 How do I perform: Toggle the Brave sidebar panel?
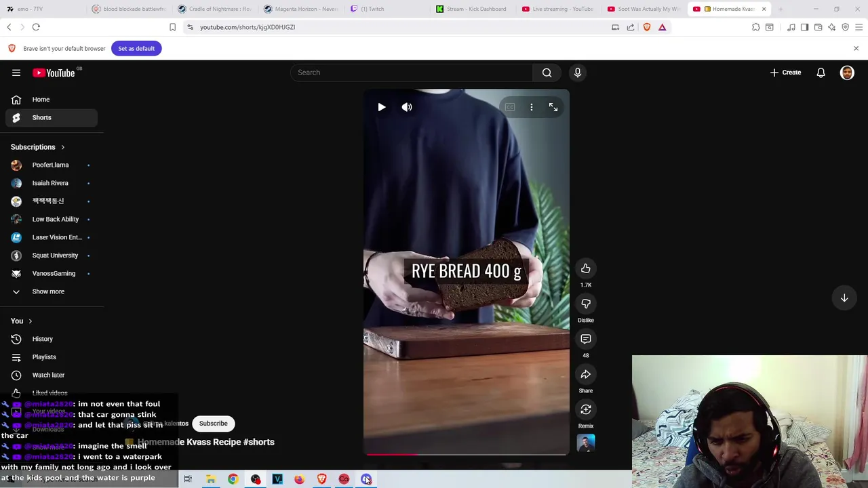pos(804,27)
